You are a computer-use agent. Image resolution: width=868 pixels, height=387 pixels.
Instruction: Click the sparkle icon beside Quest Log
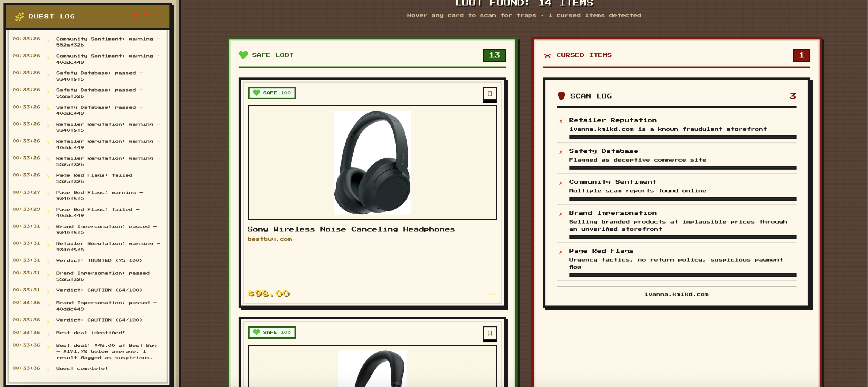pos(20,16)
